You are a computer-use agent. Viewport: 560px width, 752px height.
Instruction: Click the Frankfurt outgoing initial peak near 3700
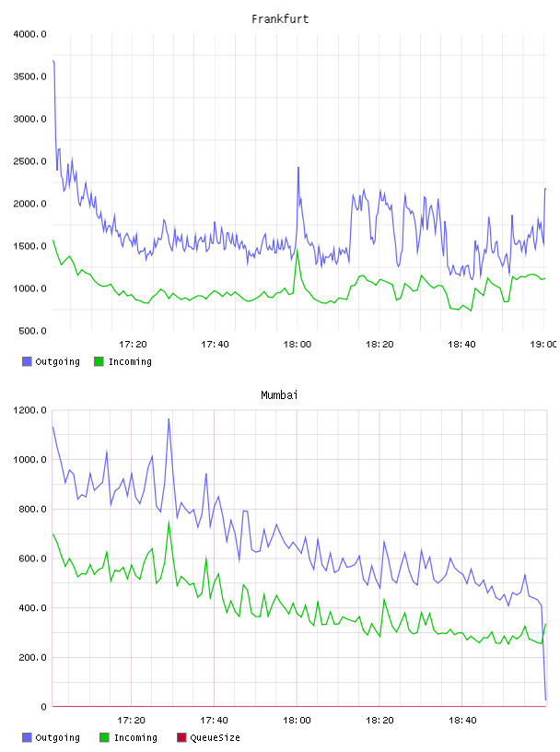pyautogui.click(x=53, y=62)
